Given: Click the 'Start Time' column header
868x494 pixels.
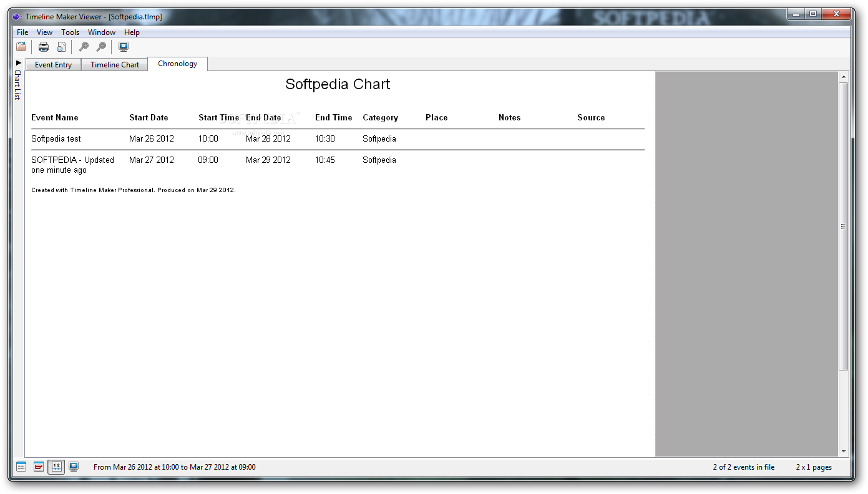Looking at the screenshot, I should point(218,117).
